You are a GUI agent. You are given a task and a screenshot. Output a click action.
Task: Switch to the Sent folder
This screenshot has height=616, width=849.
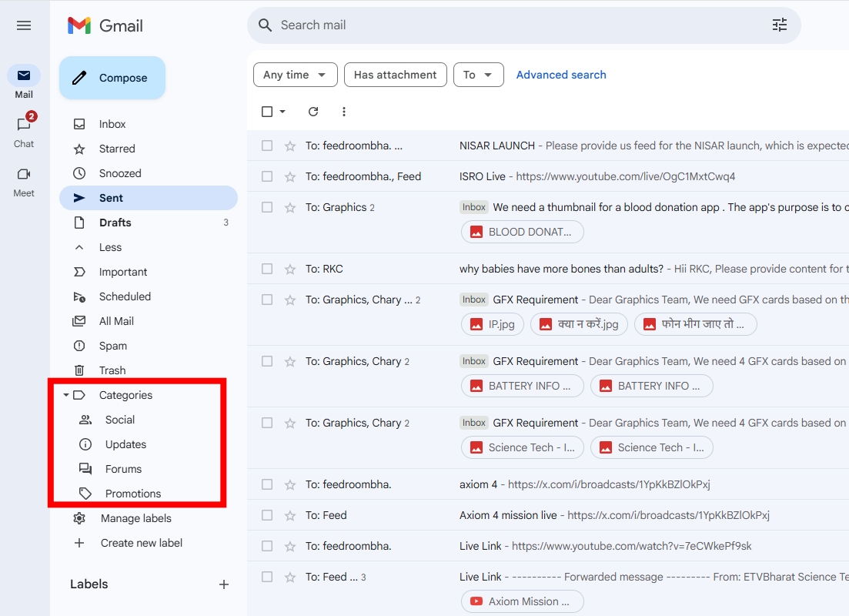110,198
